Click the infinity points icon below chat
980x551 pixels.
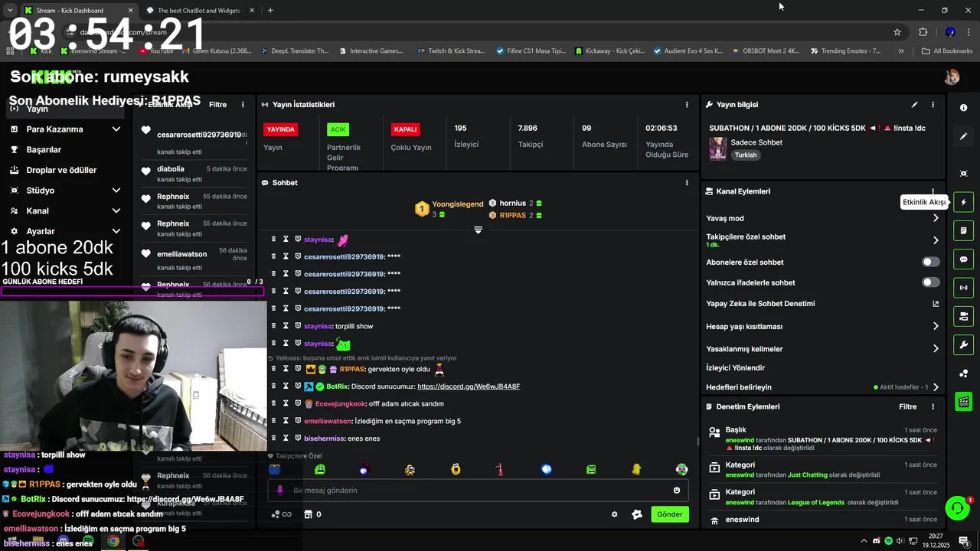pos(282,514)
